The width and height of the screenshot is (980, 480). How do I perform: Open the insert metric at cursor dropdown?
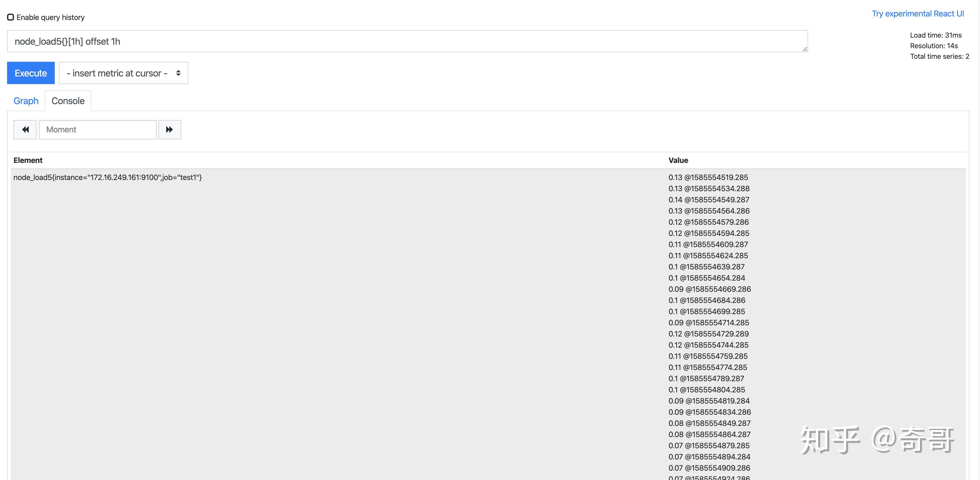pos(123,73)
